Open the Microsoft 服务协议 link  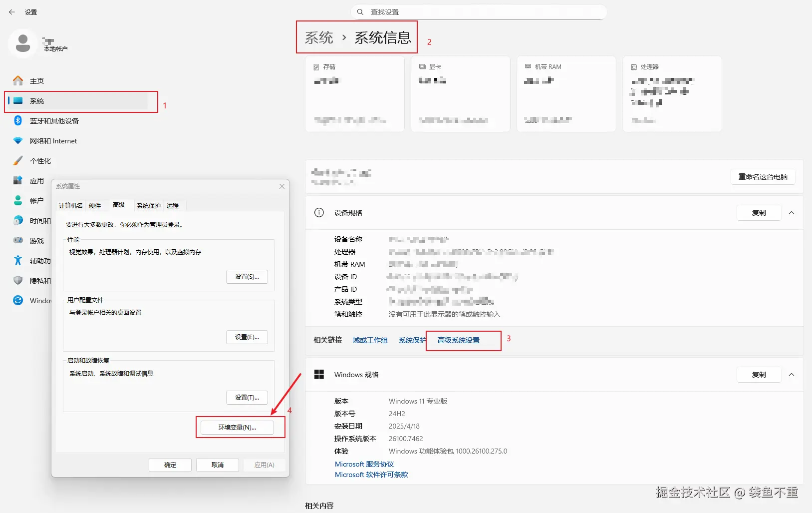pos(364,464)
